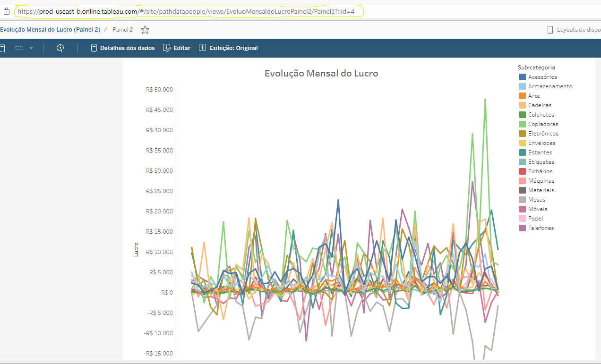Expand the replay dropdown arrow
Image resolution: width=601 pixels, height=364 pixels.
(x=31, y=48)
